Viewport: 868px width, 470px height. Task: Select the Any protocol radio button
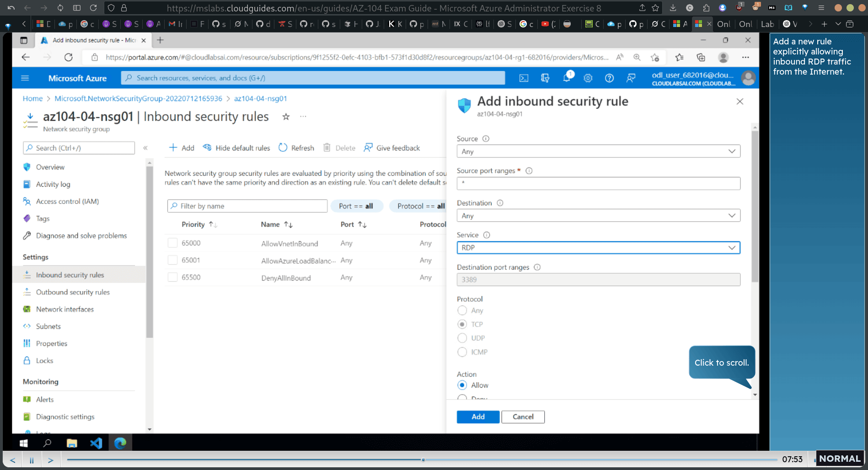coord(462,310)
